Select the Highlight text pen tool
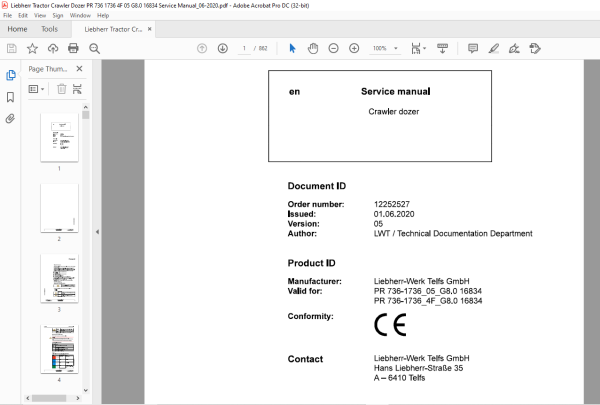The image size is (600, 405). click(x=494, y=48)
